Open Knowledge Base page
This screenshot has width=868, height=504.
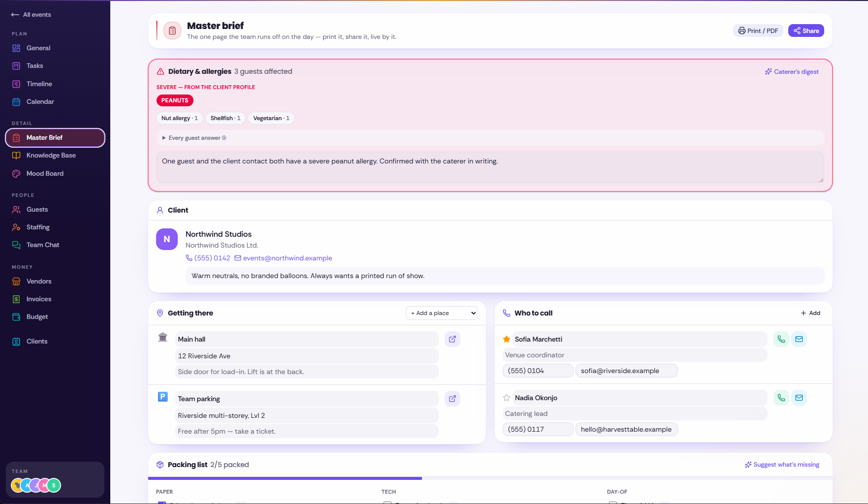pyautogui.click(x=55, y=156)
